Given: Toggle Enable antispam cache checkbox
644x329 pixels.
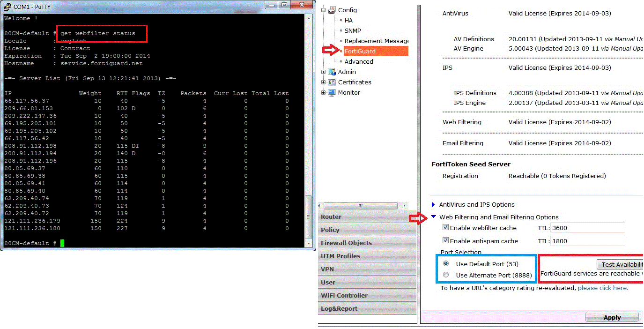Looking at the screenshot, I should tap(445, 240).
